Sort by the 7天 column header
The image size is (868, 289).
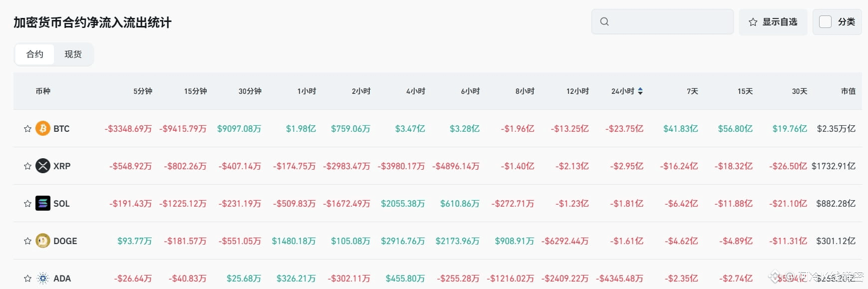(692, 91)
